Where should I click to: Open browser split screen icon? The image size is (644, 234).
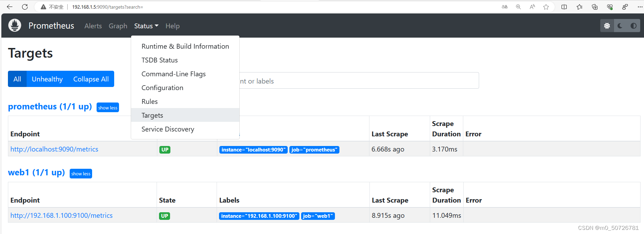coord(564,7)
